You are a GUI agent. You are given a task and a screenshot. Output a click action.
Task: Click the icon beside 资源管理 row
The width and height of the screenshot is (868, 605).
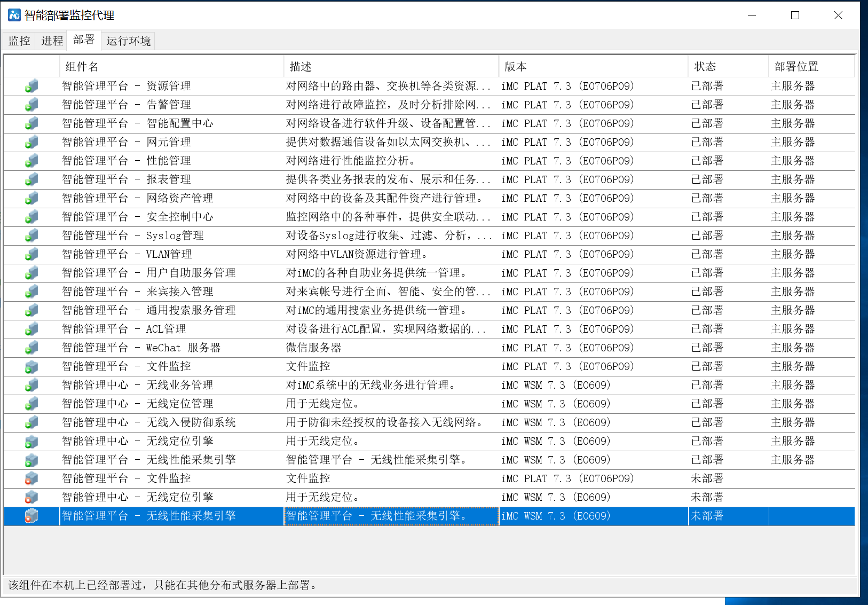[x=31, y=86]
